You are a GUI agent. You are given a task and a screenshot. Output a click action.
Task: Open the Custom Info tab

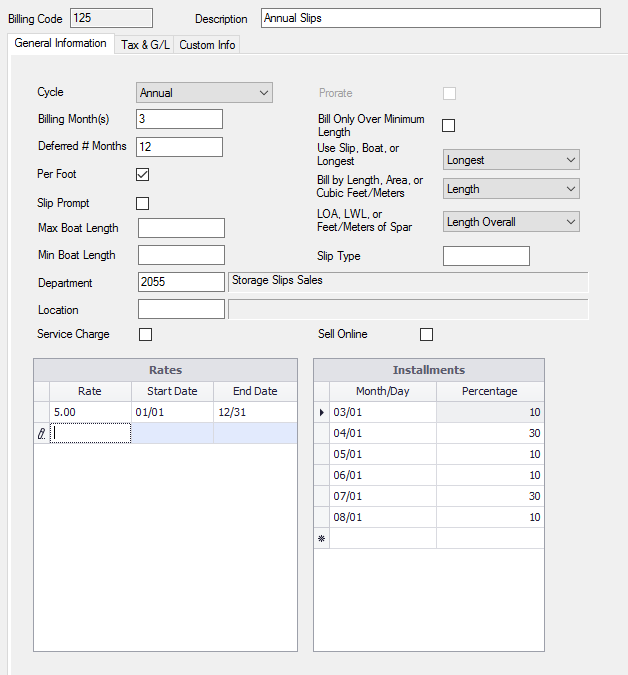tap(207, 44)
